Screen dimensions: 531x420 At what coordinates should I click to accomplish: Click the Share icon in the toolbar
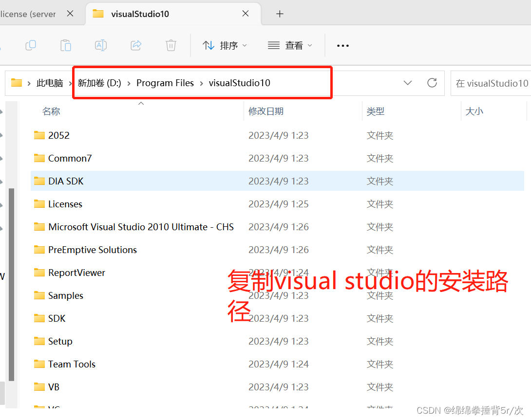tap(135, 45)
